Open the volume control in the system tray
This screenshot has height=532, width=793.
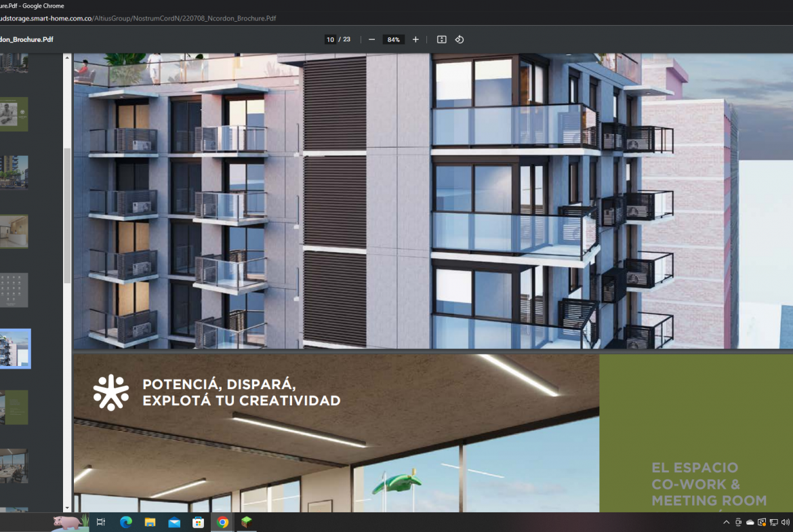[x=785, y=523]
